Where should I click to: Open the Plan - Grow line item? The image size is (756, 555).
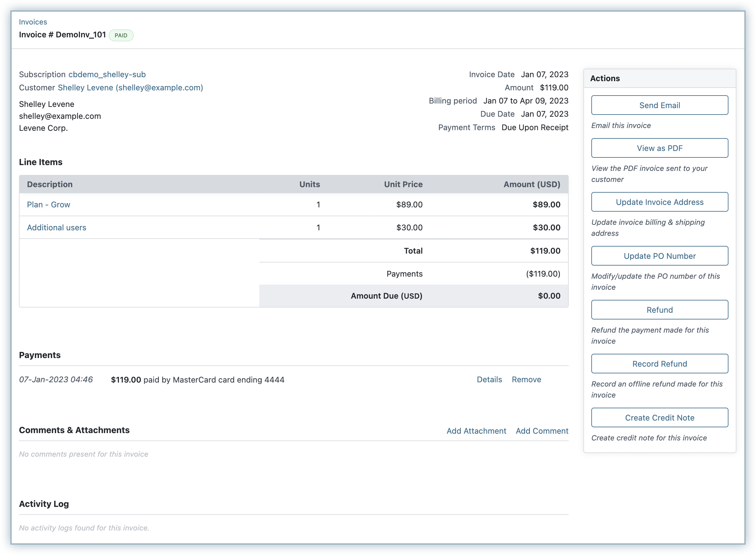(x=49, y=205)
